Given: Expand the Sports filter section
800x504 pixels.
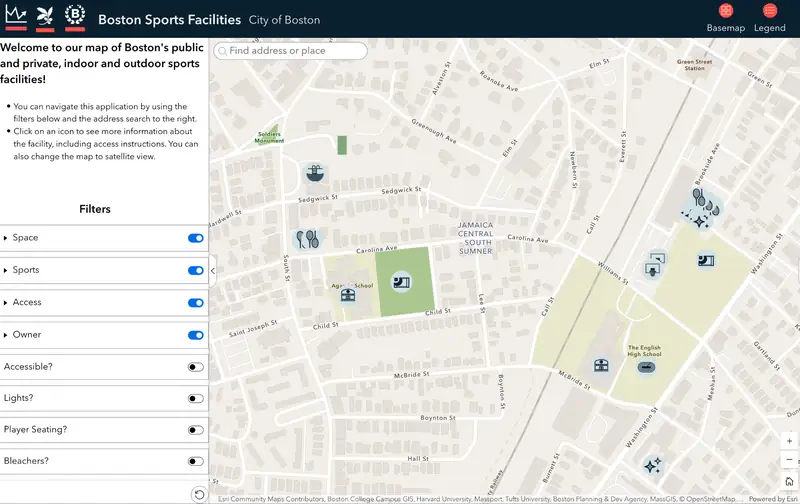Looking at the screenshot, I should (6, 270).
